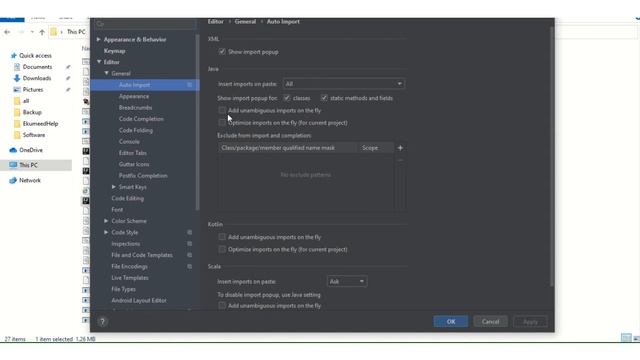Open Android Layout Editor settings page
The width and height of the screenshot is (640, 360).
139,300
